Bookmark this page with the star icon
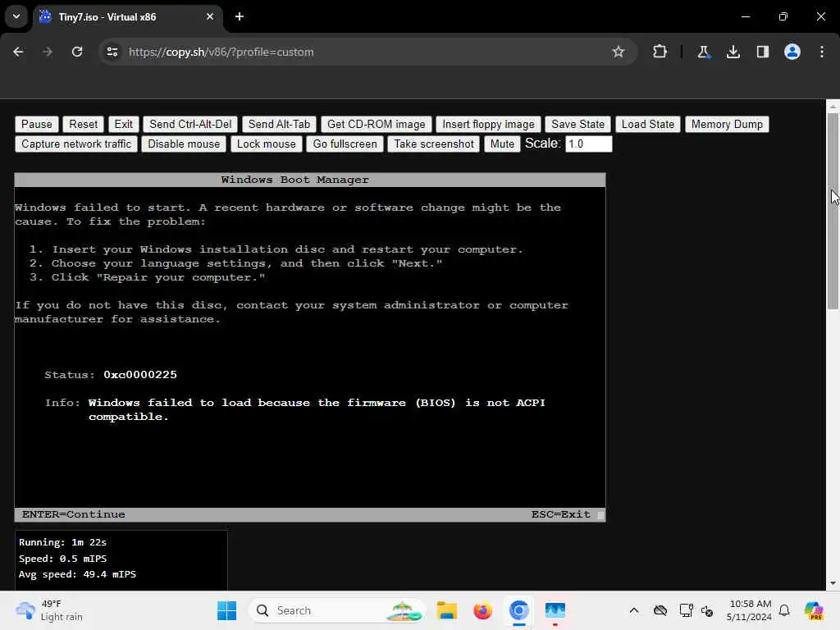This screenshot has width=840, height=630. [619, 52]
